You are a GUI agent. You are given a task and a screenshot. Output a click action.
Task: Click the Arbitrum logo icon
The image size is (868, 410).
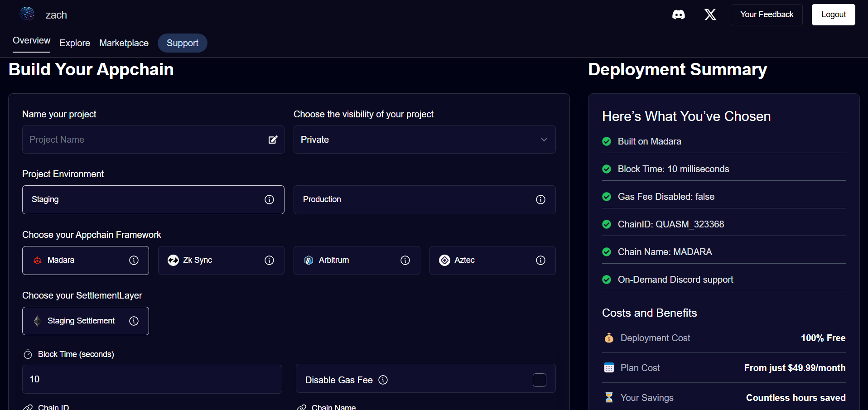pyautogui.click(x=309, y=260)
